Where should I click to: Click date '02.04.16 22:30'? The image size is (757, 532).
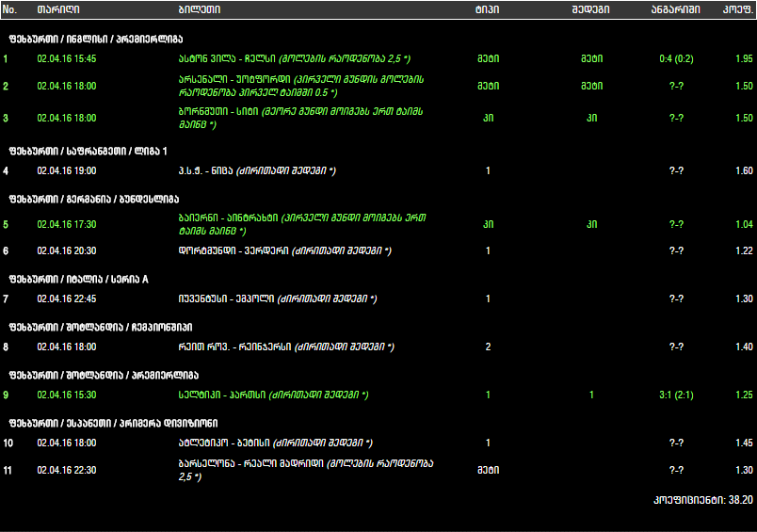coord(67,470)
